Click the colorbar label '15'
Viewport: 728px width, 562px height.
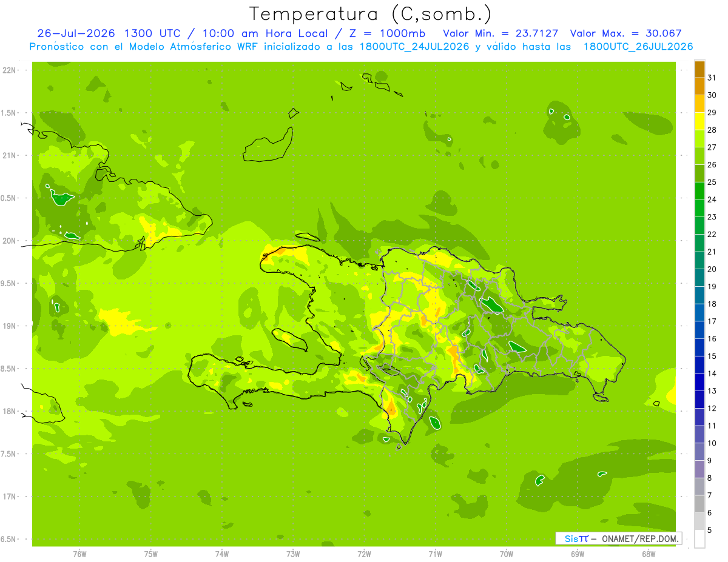tap(712, 356)
